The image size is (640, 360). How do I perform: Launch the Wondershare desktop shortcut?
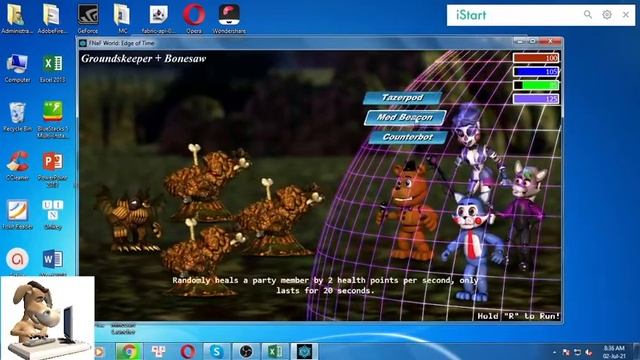[x=229, y=18]
